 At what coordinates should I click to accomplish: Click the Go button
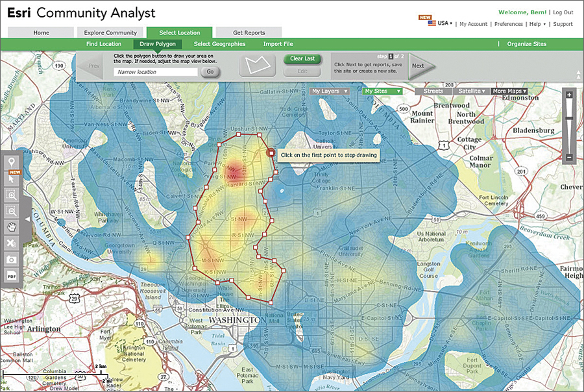tap(210, 71)
